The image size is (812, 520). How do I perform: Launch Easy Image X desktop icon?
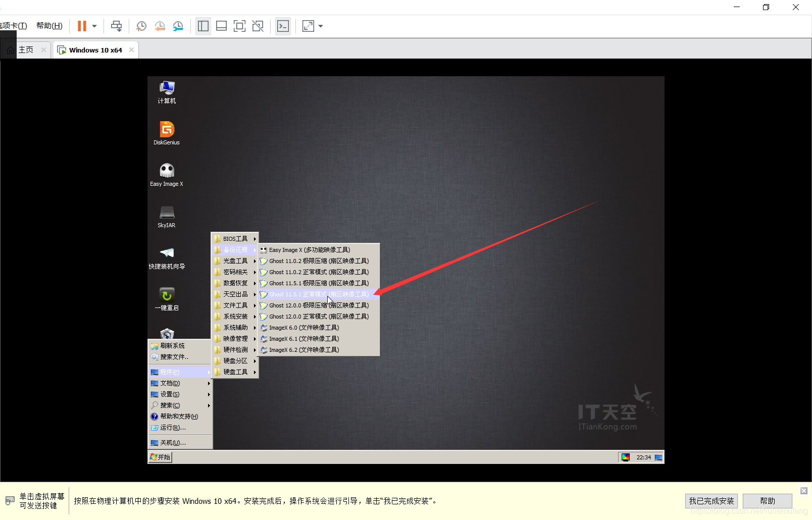167,175
